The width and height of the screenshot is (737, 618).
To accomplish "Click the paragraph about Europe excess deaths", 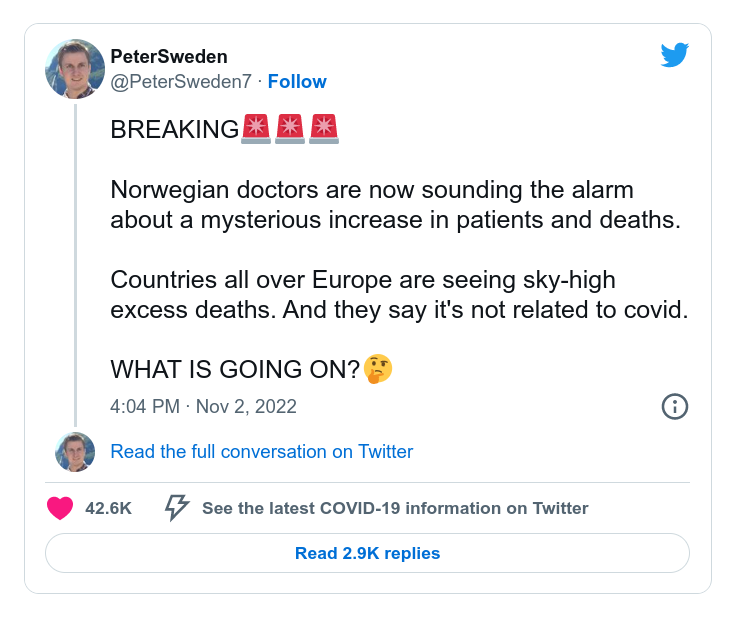I will (x=399, y=294).
